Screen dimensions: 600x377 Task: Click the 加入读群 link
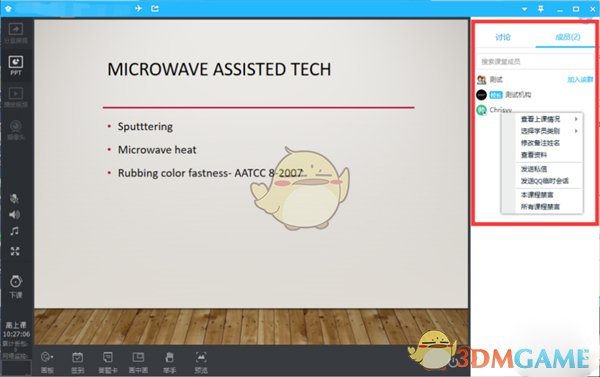580,80
